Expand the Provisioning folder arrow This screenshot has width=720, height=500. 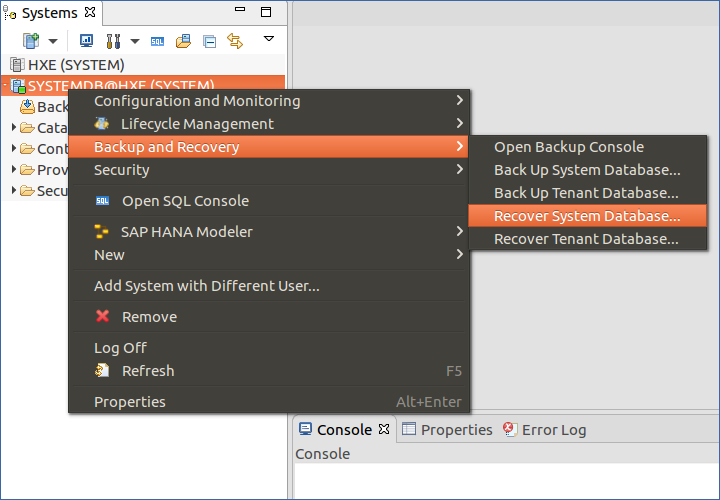pos(14,169)
